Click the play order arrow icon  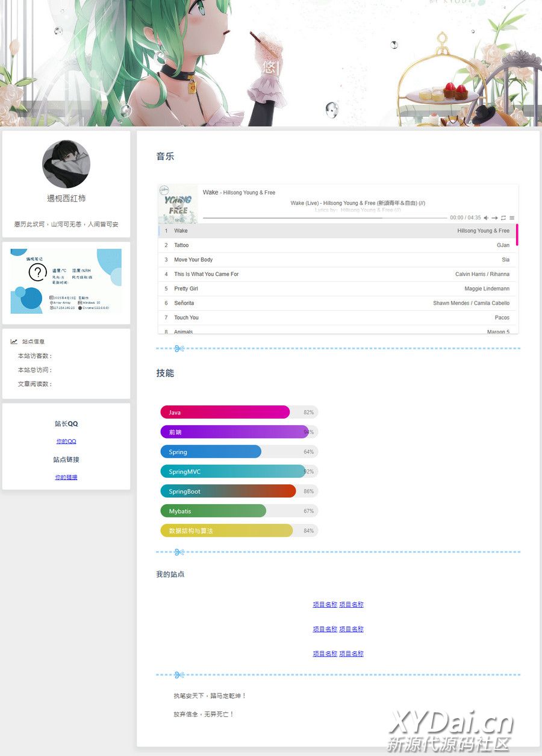coord(494,218)
